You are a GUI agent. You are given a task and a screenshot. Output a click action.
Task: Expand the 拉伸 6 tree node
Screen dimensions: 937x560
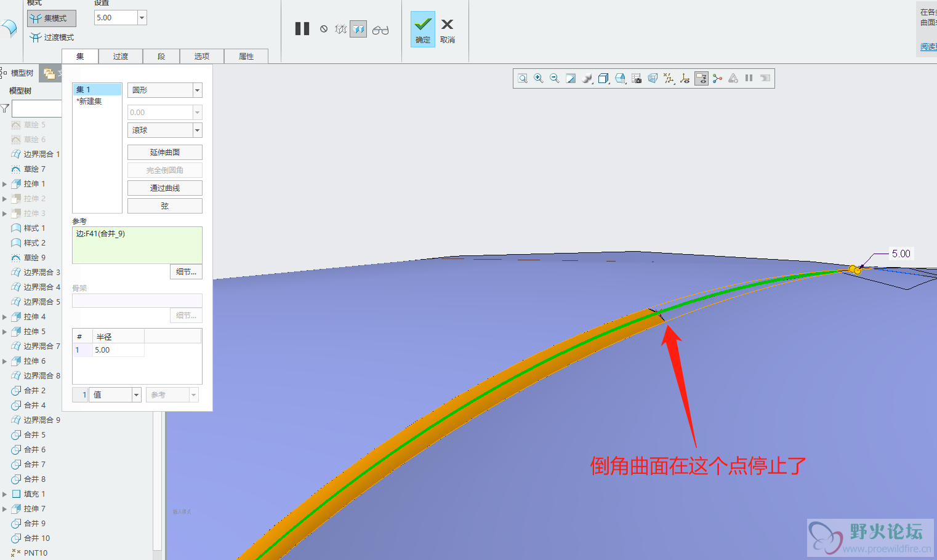point(5,361)
